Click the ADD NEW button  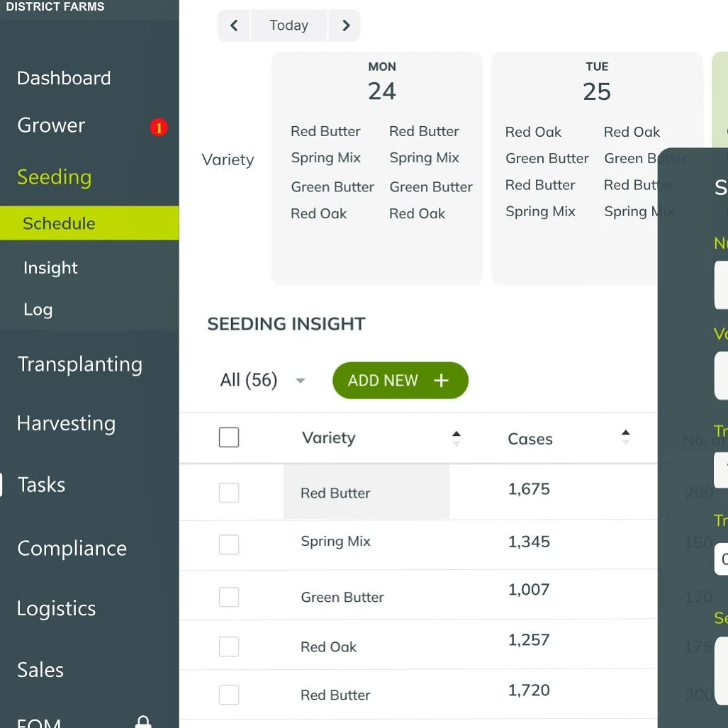(x=401, y=381)
